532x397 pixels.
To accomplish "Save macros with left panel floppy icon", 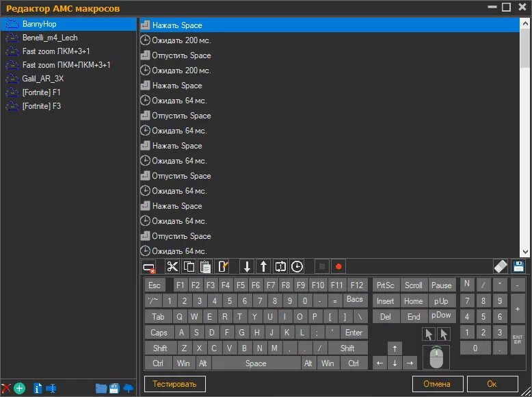I will (x=114, y=388).
